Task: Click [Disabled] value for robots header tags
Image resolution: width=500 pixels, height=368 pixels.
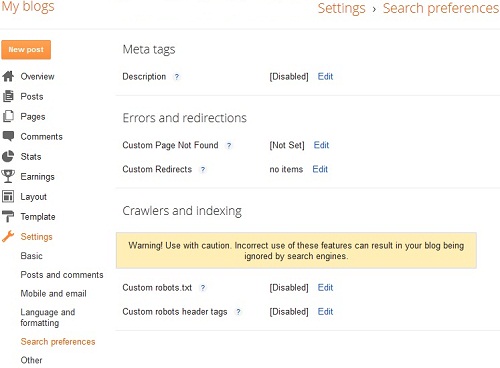Action: tap(289, 311)
